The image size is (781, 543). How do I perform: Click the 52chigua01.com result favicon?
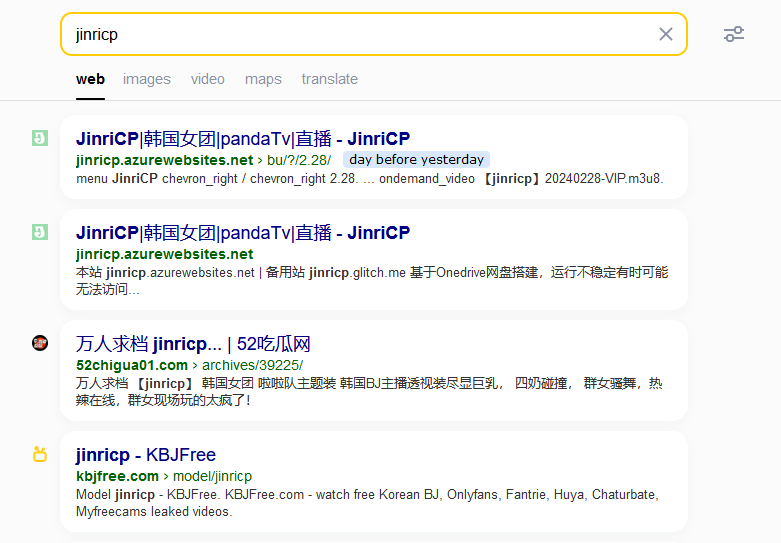pyautogui.click(x=40, y=343)
